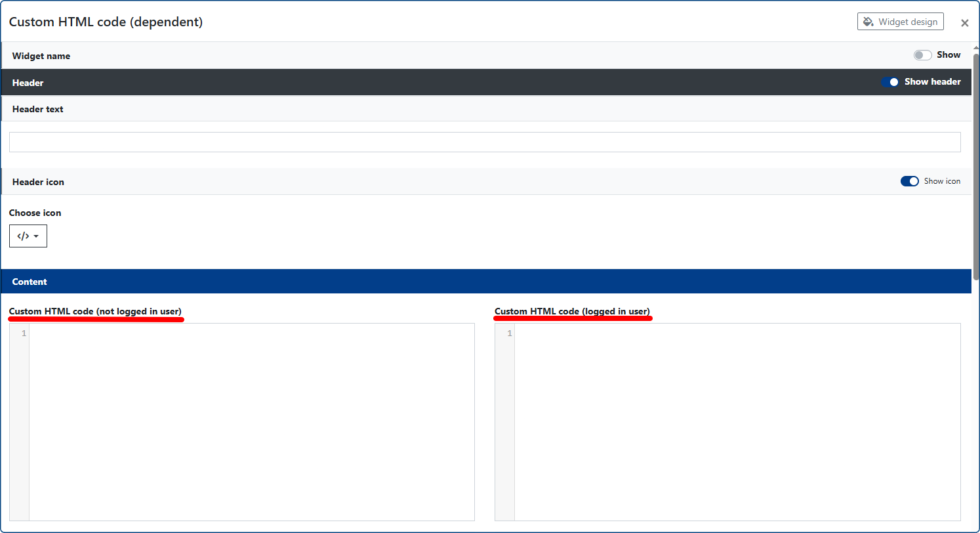Click the "Custom HTML code (not logged in user)" label
The height and width of the screenshot is (533, 980).
tap(95, 311)
